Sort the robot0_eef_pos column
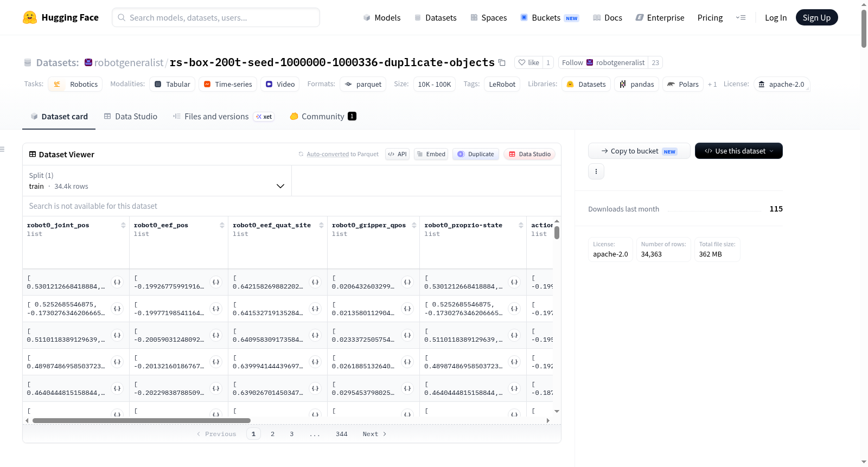The width and height of the screenshot is (868, 467). point(222,225)
